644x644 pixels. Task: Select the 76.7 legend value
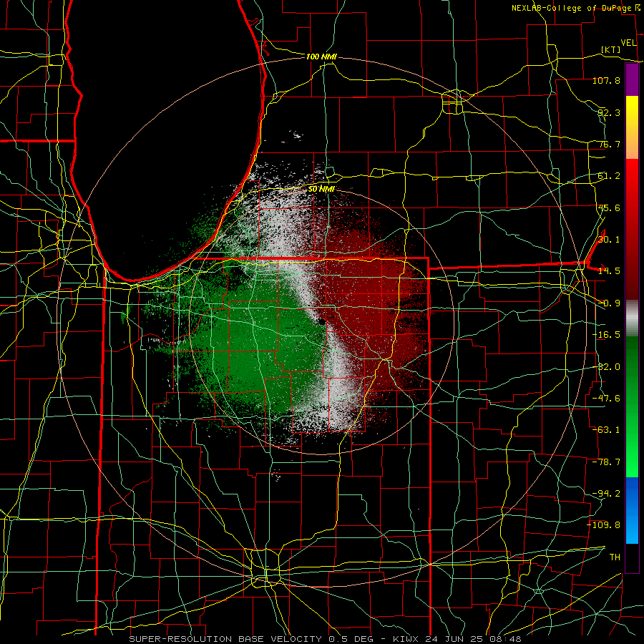(609, 144)
